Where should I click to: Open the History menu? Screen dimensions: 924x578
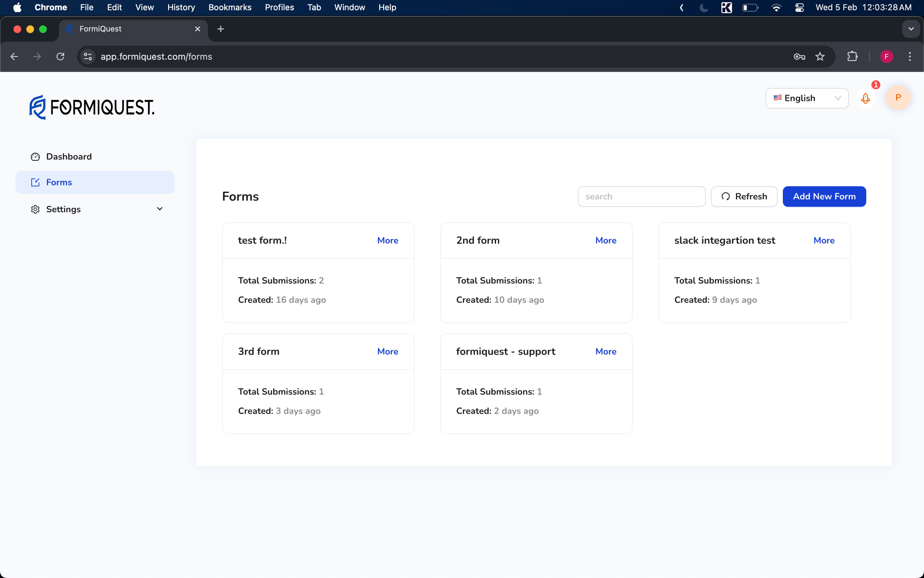[x=181, y=7]
